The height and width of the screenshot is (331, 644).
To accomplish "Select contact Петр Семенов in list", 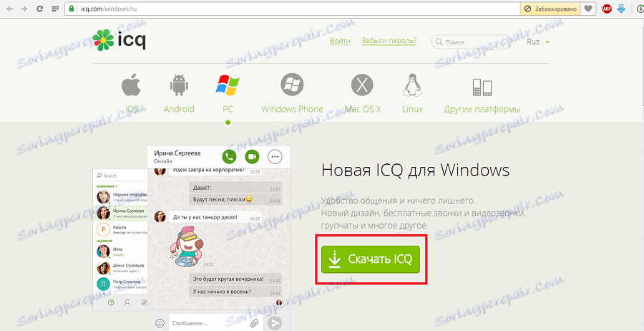I will click(x=120, y=284).
